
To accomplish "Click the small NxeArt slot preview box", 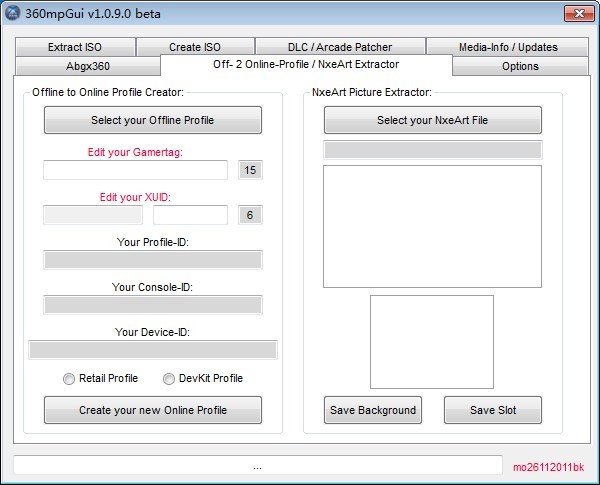I will click(432, 341).
